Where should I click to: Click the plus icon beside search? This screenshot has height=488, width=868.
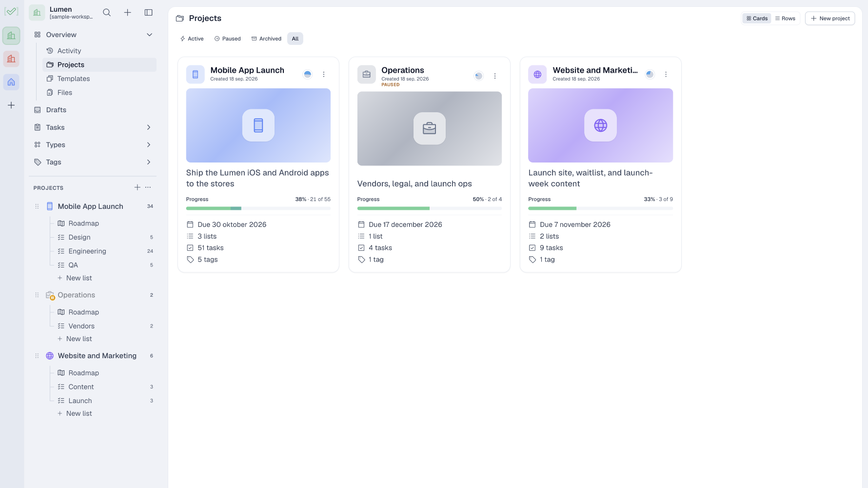click(x=127, y=13)
